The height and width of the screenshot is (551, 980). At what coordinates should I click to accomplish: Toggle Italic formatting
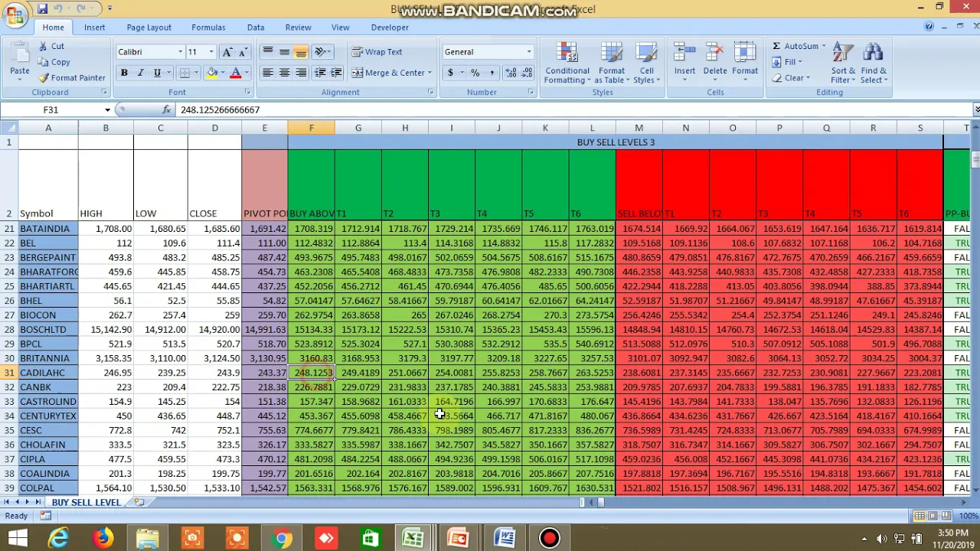coord(140,73)
